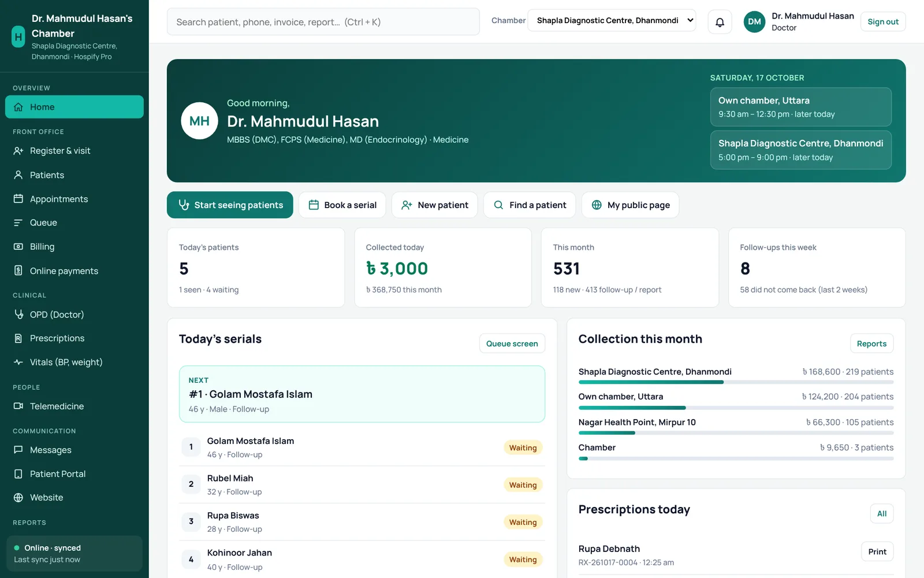Sign out of the account
Viewport: 924px width, 578px height.
tap(883, 22)
